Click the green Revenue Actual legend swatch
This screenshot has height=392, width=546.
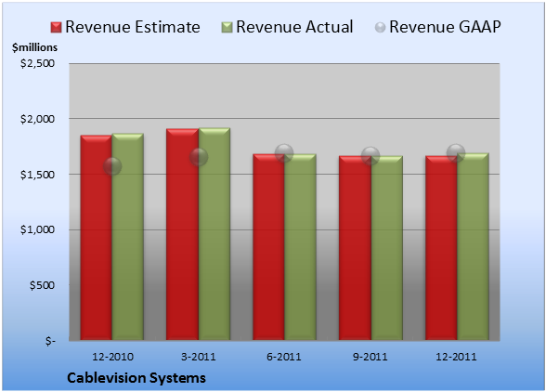(x=227, y=28)
